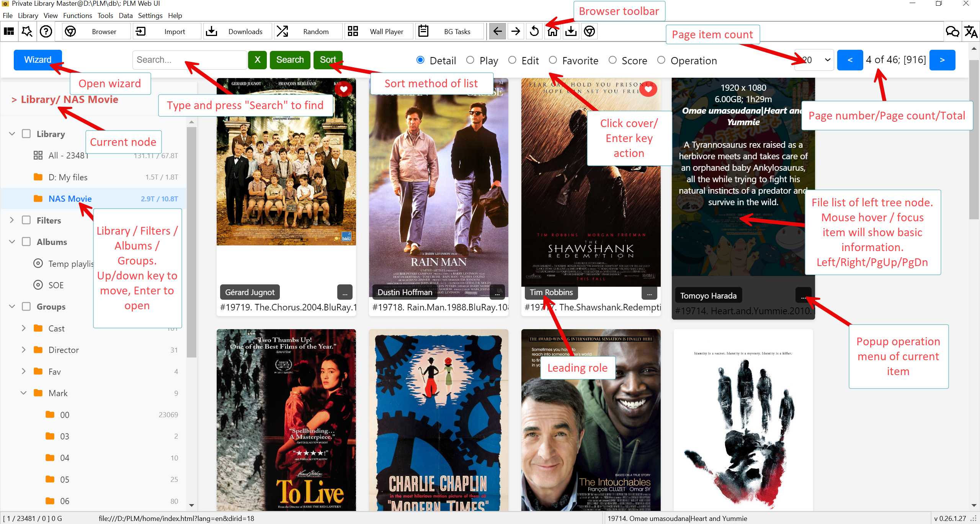This screenshot has height=524, width=980.
Task: Open the Settings menu
Action: coord(150,15)
